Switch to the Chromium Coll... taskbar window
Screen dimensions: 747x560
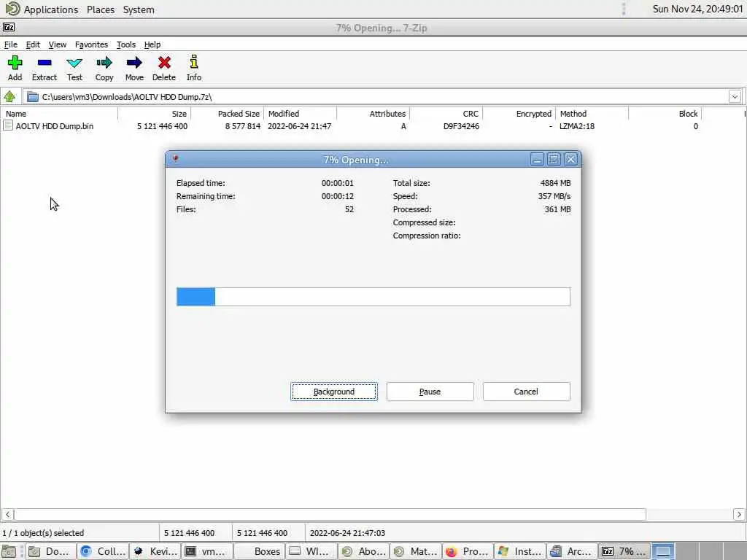[103, 551]
